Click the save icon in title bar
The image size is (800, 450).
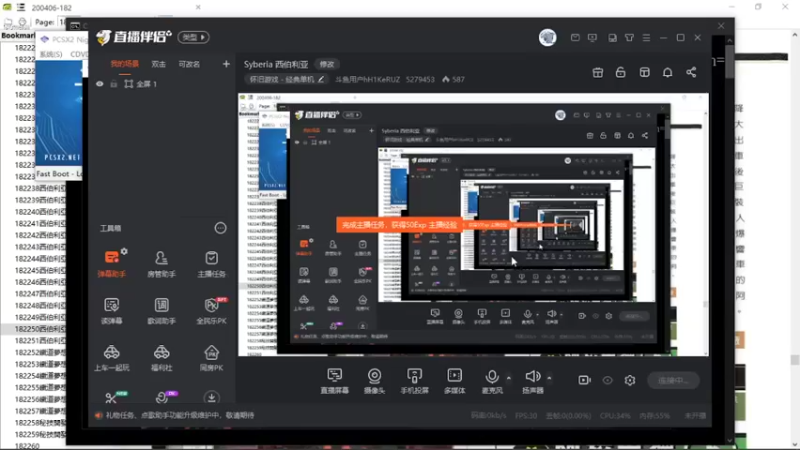(x=612, y=38)
